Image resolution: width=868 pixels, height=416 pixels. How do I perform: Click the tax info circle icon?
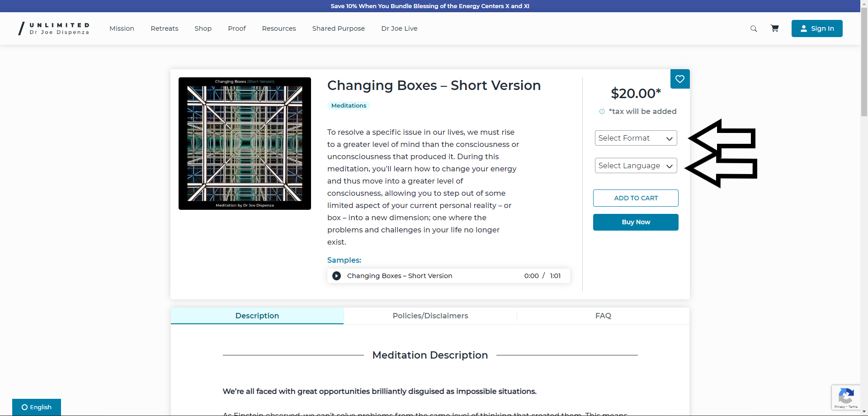pyautogui.click(x=602, y=112)
